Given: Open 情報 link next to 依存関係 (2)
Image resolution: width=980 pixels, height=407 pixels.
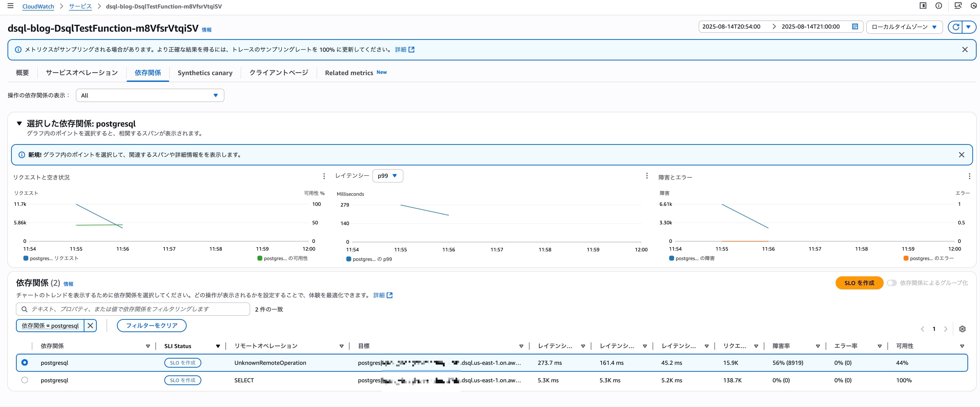Looking at the screenshot, I should pos(68,284).
